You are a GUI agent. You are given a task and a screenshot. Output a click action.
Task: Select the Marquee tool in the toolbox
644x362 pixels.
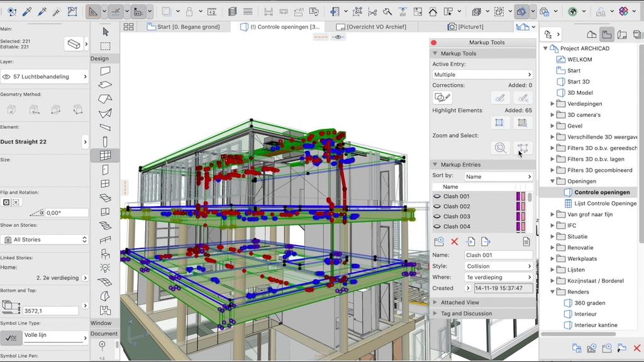click(x=106, y=46)
